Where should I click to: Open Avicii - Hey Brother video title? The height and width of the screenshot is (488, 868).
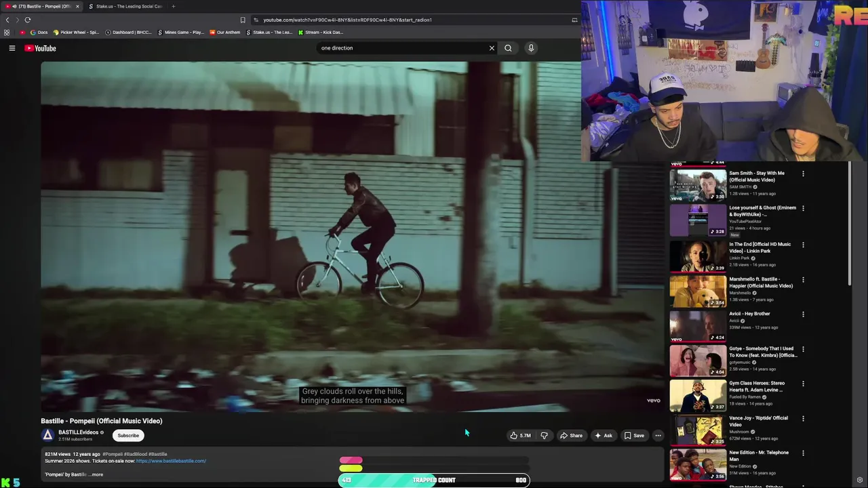click(750, 314)
